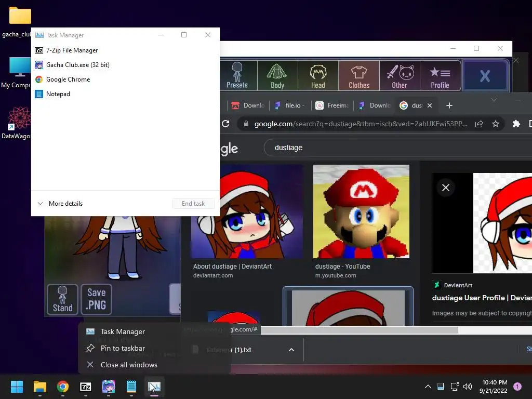The image size is (532, 399).
Task: Click Save .PNG in Gacha Club
Action: [96, 299]
